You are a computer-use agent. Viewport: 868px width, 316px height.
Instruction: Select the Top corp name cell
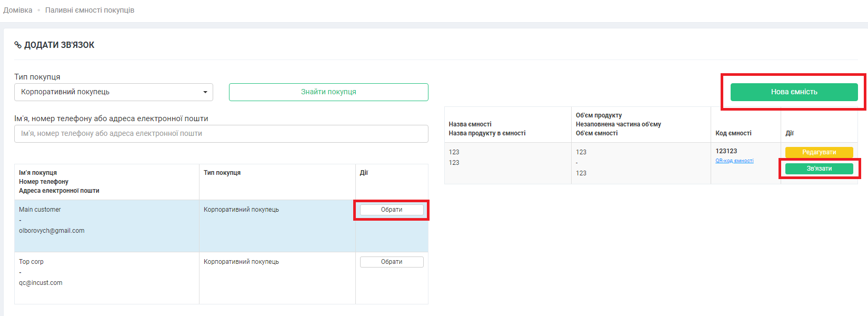click(32, 262)
